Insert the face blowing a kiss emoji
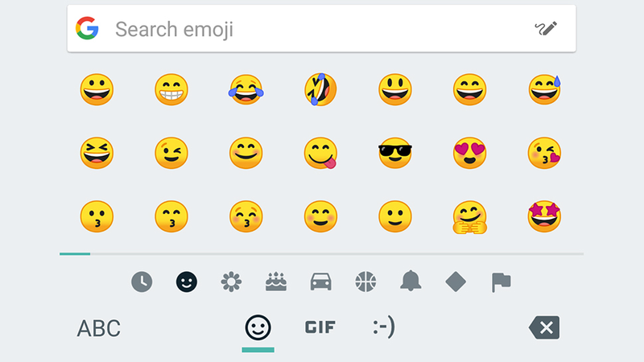Image resolution: width=644 pixels, height=362 pixels. click(544, 153)
